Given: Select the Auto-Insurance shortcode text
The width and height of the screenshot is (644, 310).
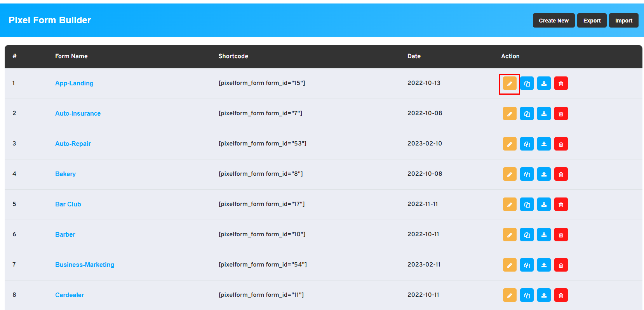Looking at the screenshot, I should click(x=260, y=113).
